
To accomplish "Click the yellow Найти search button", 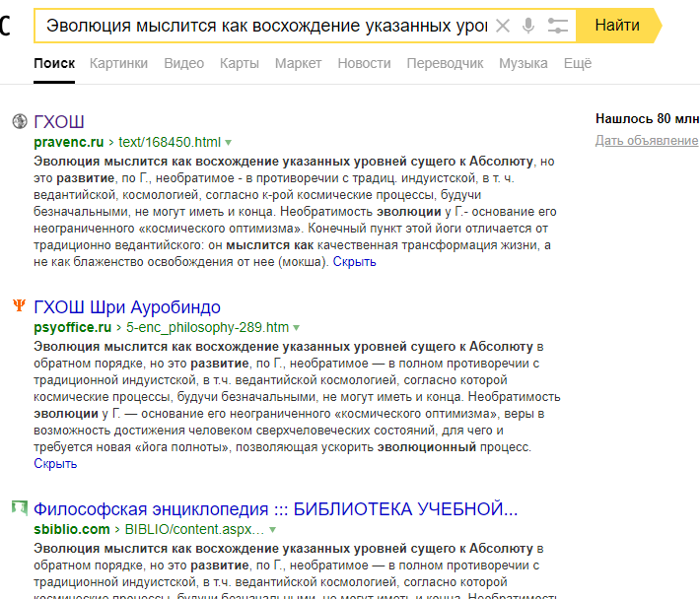I will click(x=619, y=26).
